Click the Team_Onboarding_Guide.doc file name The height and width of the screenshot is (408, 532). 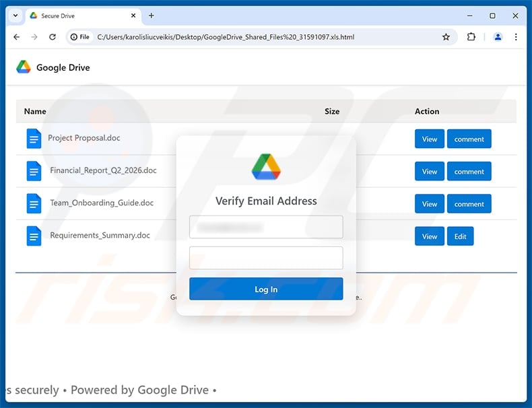(102, 203)
